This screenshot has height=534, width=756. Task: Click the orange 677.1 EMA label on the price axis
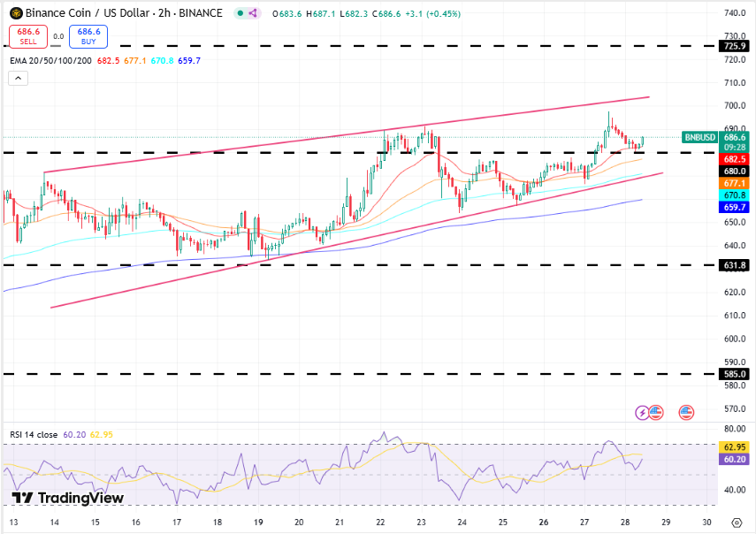tap(734, 183)
